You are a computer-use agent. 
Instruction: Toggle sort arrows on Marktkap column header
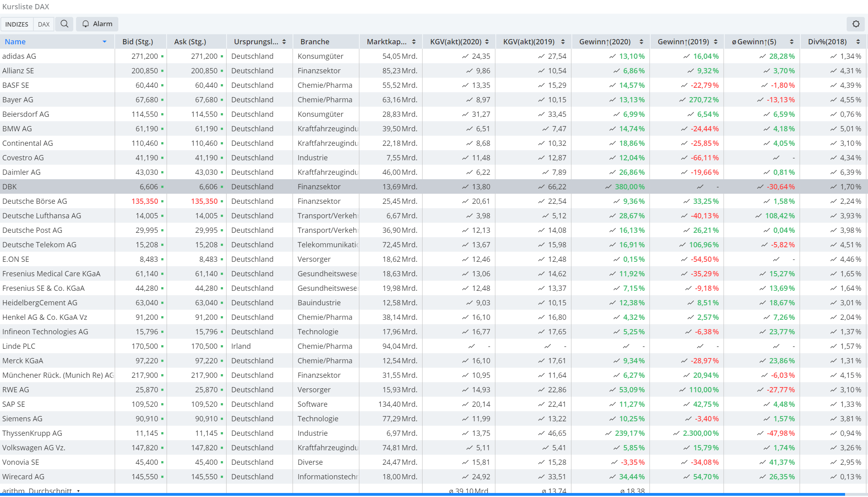414,42
